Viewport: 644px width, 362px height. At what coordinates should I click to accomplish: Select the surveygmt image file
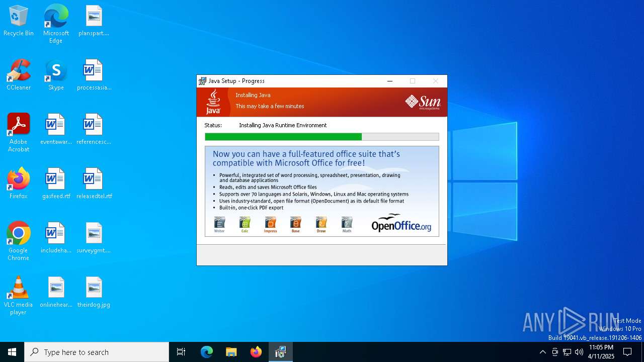pos(94,238)
